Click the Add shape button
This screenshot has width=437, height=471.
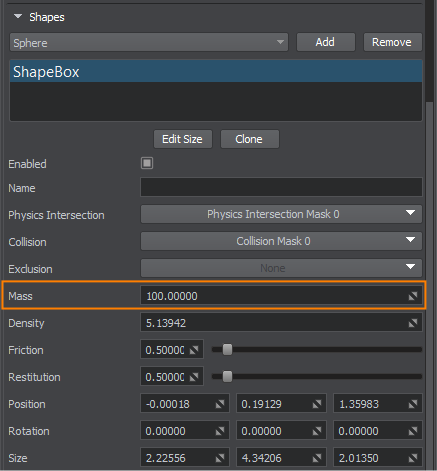click(x=326, y=42)
